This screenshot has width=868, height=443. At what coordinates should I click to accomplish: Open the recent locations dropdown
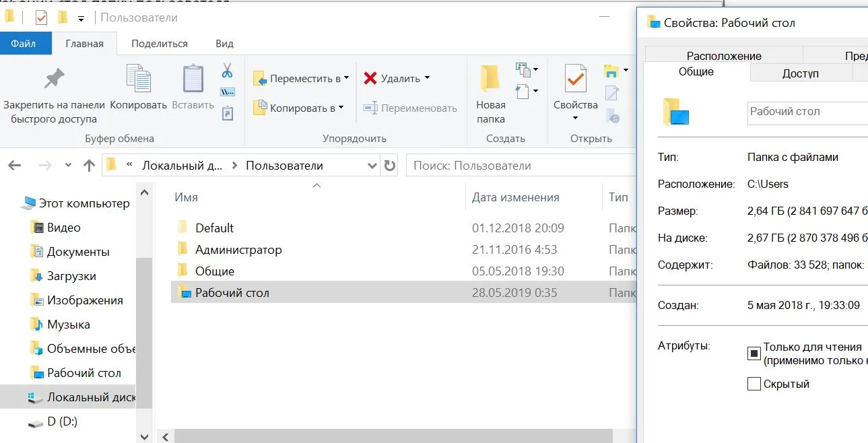pos(68,165)
